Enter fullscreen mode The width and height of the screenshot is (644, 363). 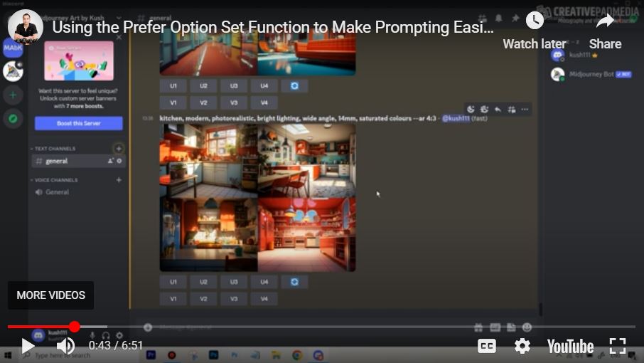pyautogui.click(x=617, y=346)
